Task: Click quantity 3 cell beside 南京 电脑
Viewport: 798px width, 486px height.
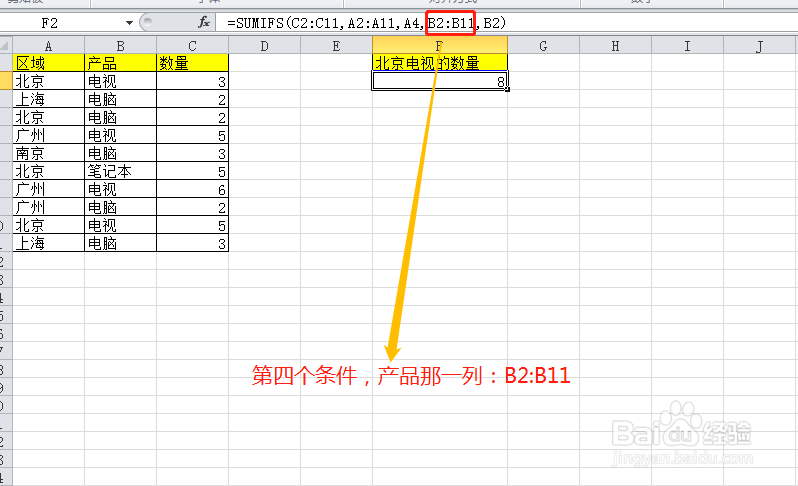Action: (192, 153)
